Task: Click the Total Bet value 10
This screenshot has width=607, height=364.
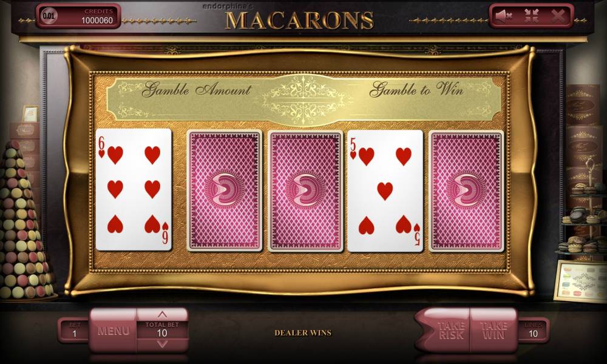Action: click(162, 332)
